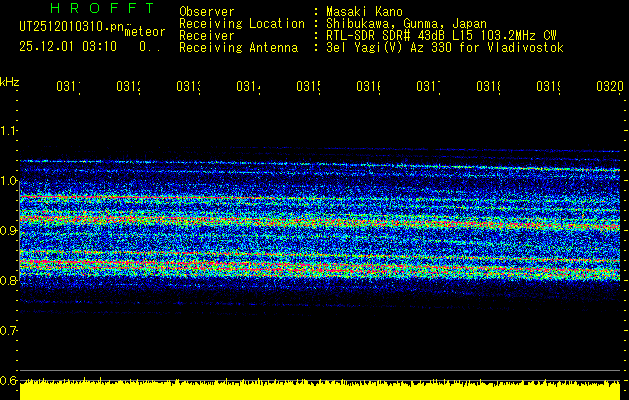Image resolution: width=629 pixels, height=400 pixels.
Task: Click the 0317 time axis marker
Action: coord(428,86)
